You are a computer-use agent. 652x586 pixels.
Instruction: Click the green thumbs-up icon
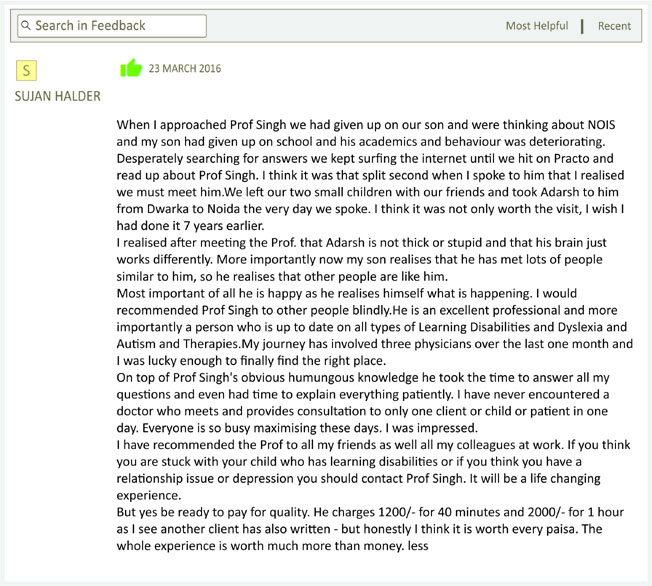[131, 68]
